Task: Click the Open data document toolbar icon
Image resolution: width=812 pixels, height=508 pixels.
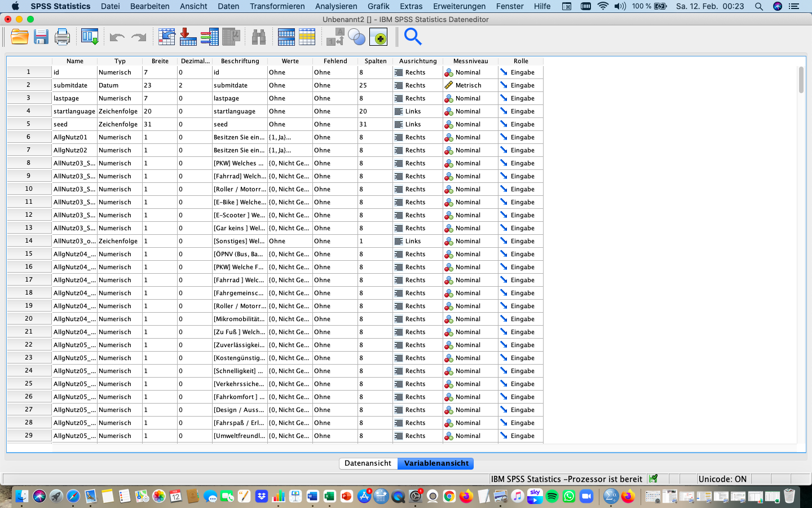Action: (20, 37)
